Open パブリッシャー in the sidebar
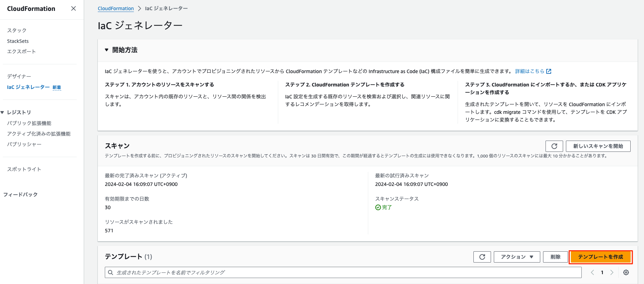Image resolution: width=644 pixels, height=284 pixels. 24,144
